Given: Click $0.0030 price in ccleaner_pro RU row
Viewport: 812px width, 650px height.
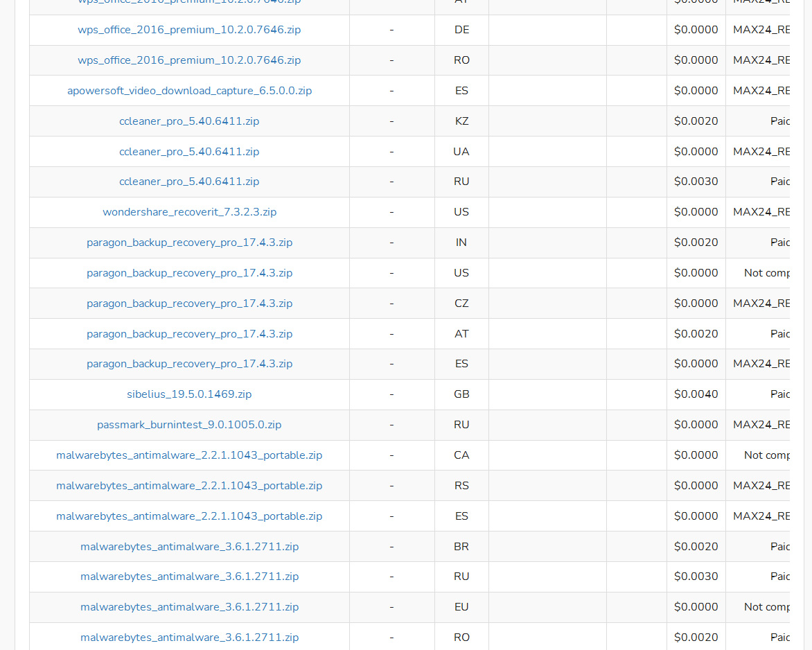Looking at the screenshot, I should click(696, 182).
